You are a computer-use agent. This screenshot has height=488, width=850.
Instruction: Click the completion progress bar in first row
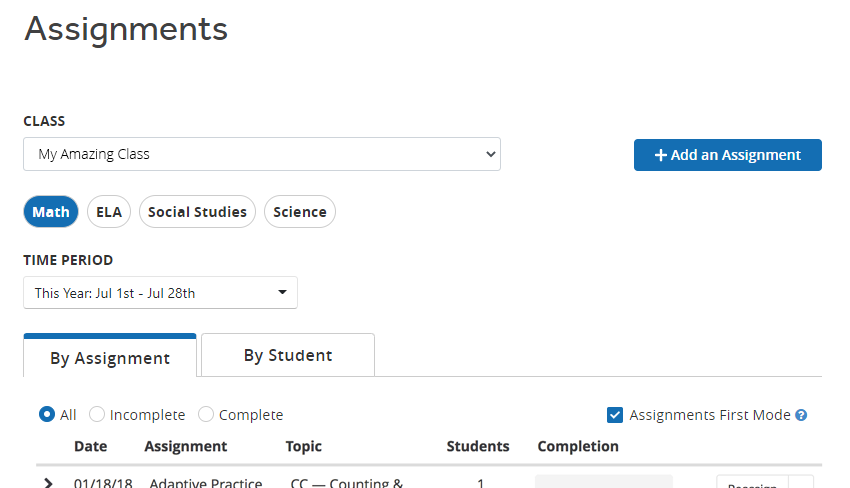[x=604, y=481]
